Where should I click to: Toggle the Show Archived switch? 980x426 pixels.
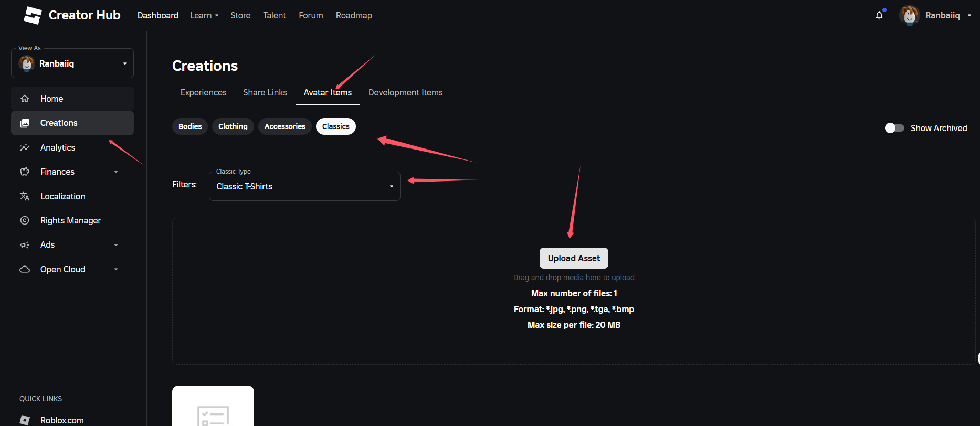pos(894,128)
